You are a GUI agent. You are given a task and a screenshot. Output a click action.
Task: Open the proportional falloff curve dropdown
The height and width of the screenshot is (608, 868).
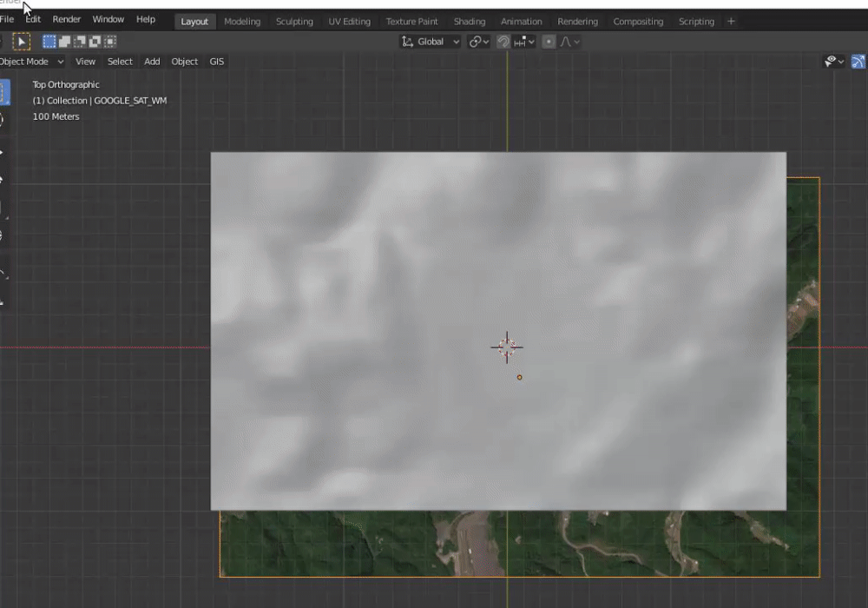(569, 42)
